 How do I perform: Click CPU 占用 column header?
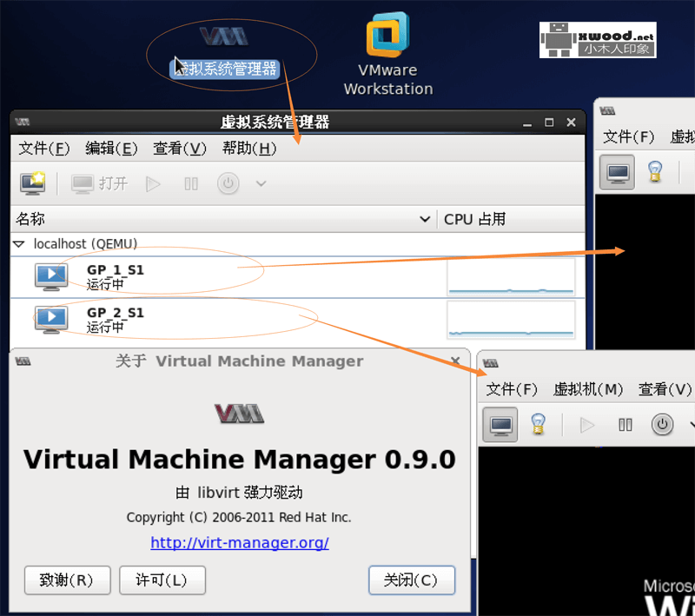point(512,219)
